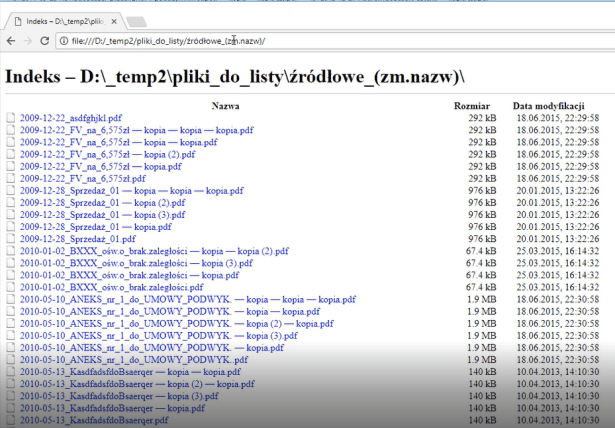Open 2010-05-10_ANEKS_nr_1 — kopia — kopia.pdf

coord(170,311)
